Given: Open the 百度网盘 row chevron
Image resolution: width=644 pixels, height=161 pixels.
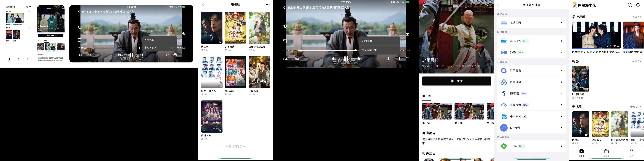Looking at the screenshot, I should (561, 82).
